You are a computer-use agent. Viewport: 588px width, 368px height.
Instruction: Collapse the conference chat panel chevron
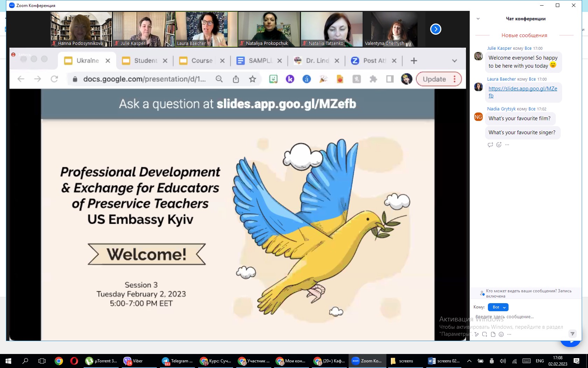[x=478, y=19]
